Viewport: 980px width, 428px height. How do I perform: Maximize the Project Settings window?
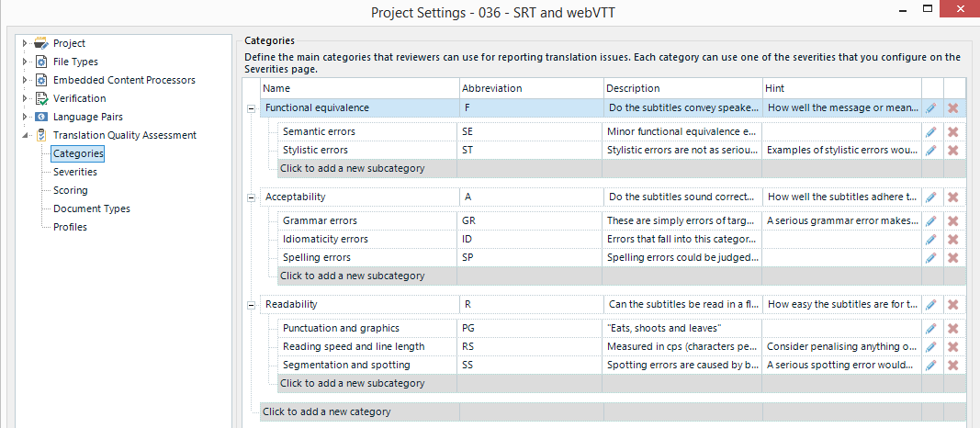point(928,8)
